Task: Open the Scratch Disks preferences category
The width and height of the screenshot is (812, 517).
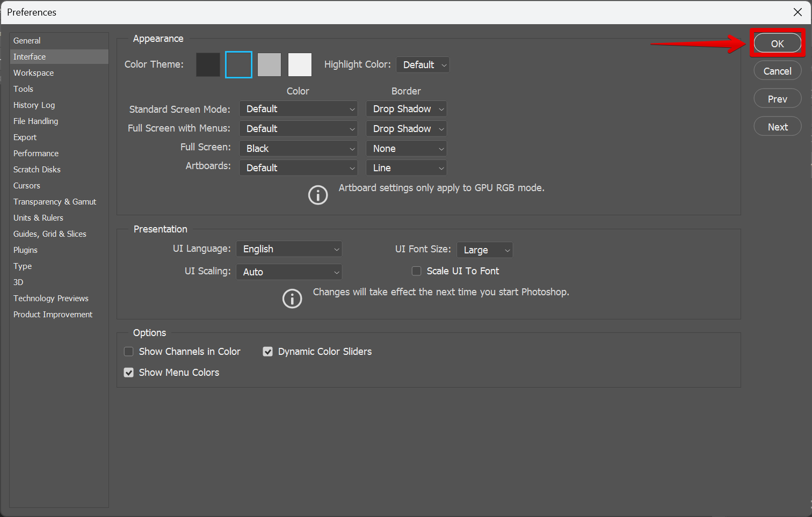Action: (37, 170)
